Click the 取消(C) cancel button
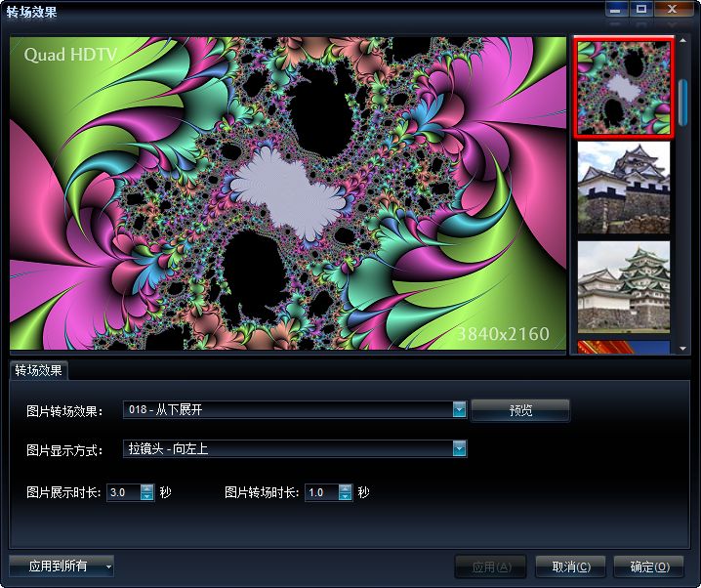Image resolution: width=701 pixels, height=588 pixels. click(571, 567)
